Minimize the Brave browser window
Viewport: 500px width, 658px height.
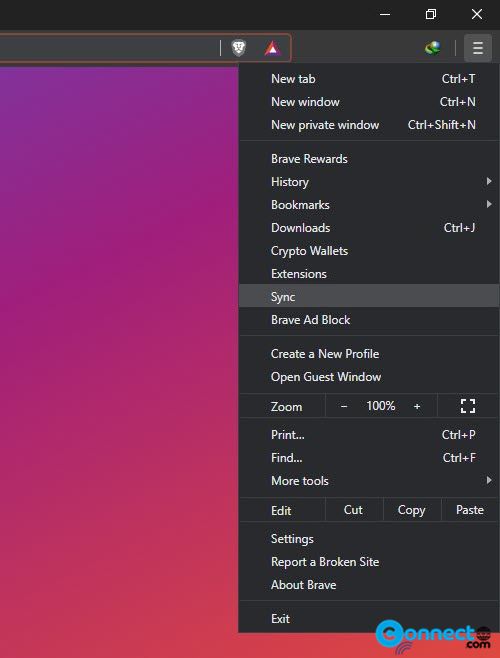coord(385,14)
